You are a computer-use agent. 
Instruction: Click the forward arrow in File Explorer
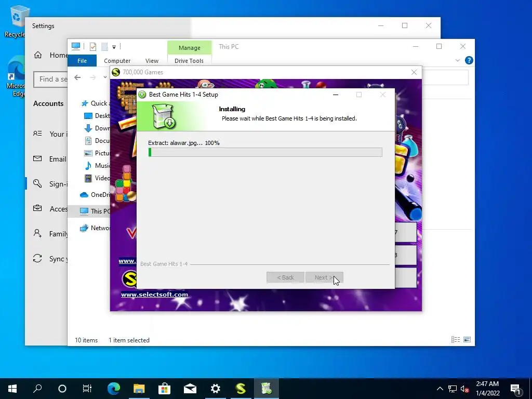click(x=93, y=77)
